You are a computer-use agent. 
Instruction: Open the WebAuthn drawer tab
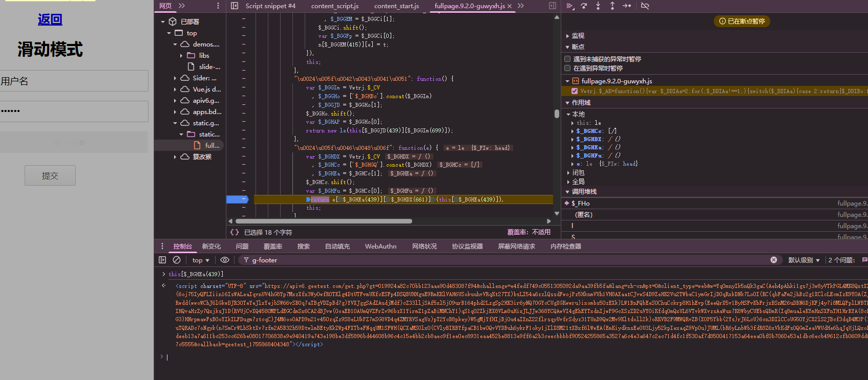click(x=380, y=246)
